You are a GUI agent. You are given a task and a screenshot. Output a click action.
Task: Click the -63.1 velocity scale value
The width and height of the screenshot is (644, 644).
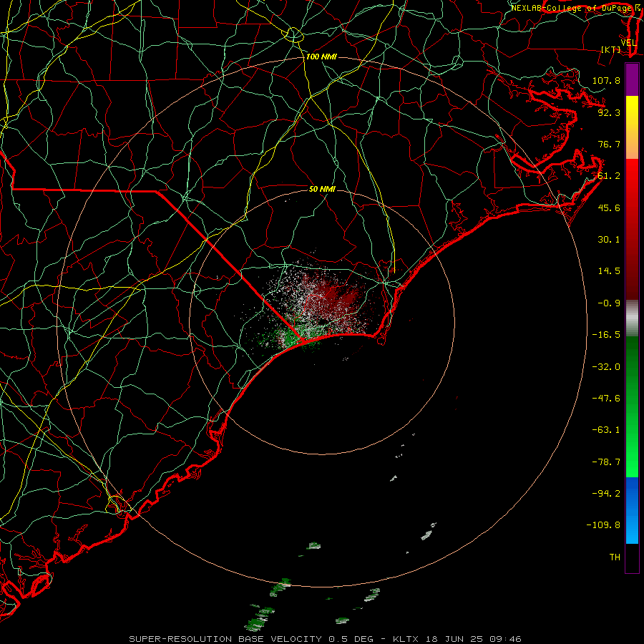coord(606,429)
